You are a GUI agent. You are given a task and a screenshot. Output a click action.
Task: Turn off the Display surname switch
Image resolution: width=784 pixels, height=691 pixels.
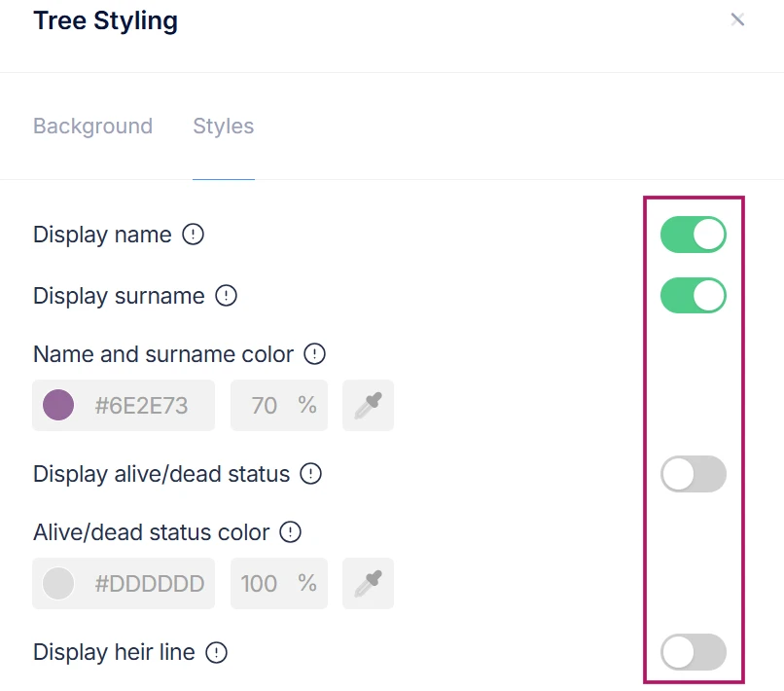(693, 296)
